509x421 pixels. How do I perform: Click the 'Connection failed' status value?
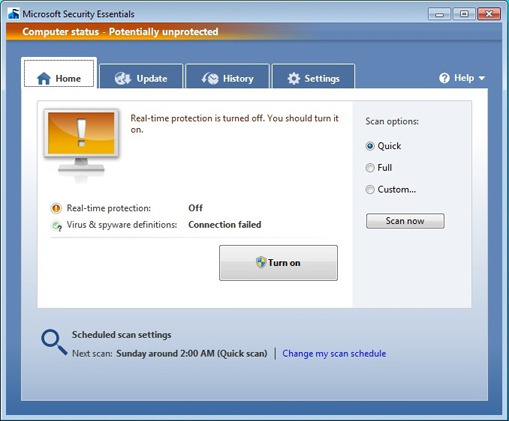(x=225, y=225)
